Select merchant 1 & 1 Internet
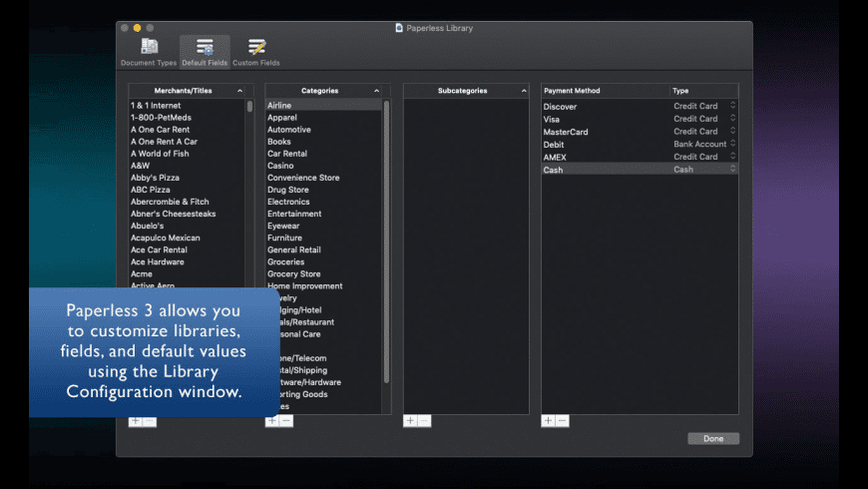This screenshot has height=489, width=868. coord(187,105)
